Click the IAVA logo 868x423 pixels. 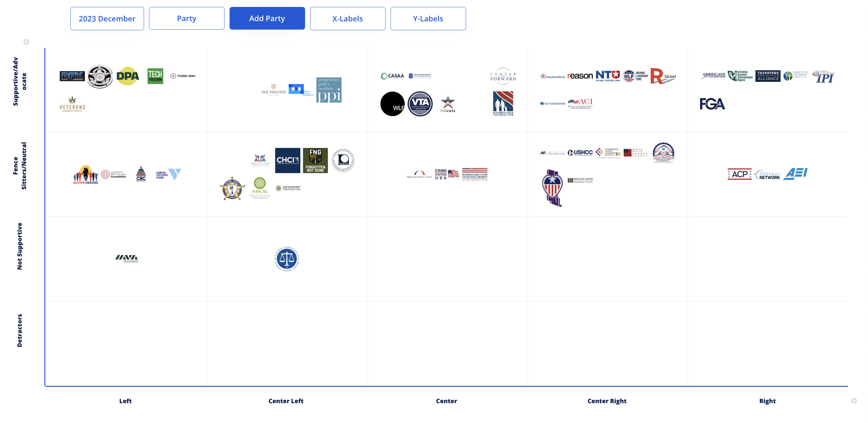pyautogui.click(x=126, y=259)
